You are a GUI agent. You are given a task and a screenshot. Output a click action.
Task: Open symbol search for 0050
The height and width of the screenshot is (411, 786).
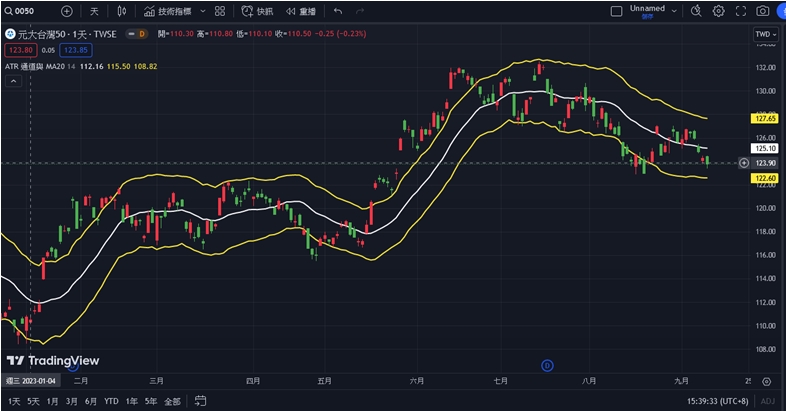click(x=20, y=11)
